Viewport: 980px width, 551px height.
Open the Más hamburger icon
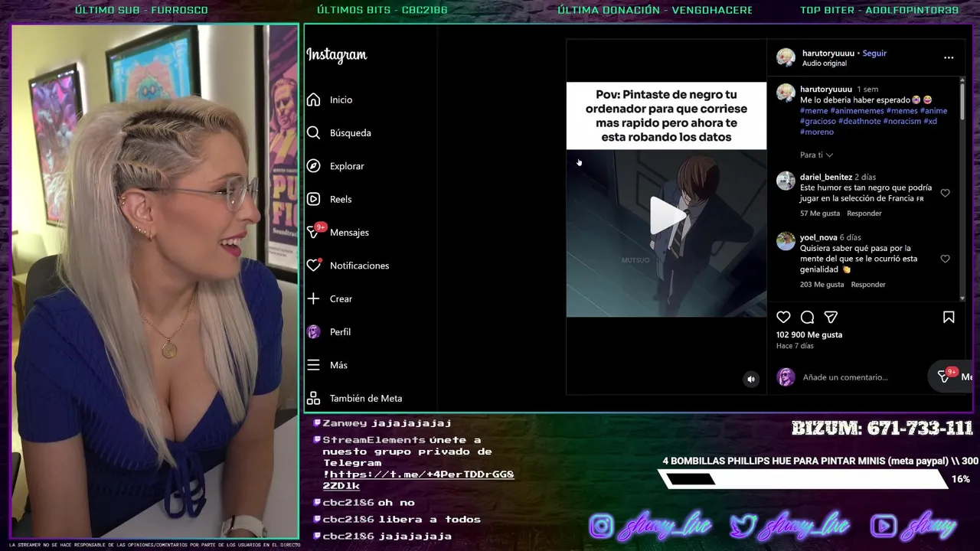point(313,365)
